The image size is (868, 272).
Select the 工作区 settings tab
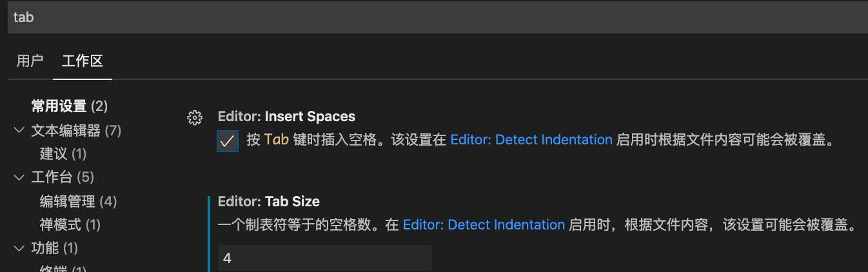[x=83, y=61]
